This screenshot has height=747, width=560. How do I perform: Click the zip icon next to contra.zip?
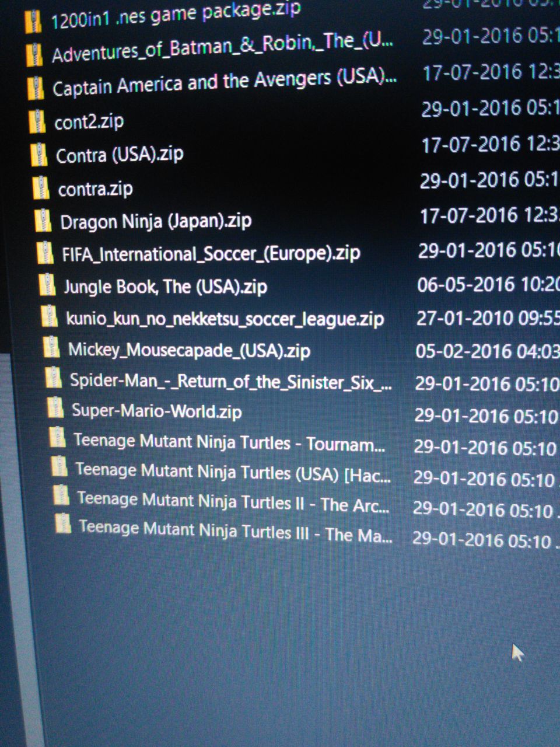click(41, 189)
